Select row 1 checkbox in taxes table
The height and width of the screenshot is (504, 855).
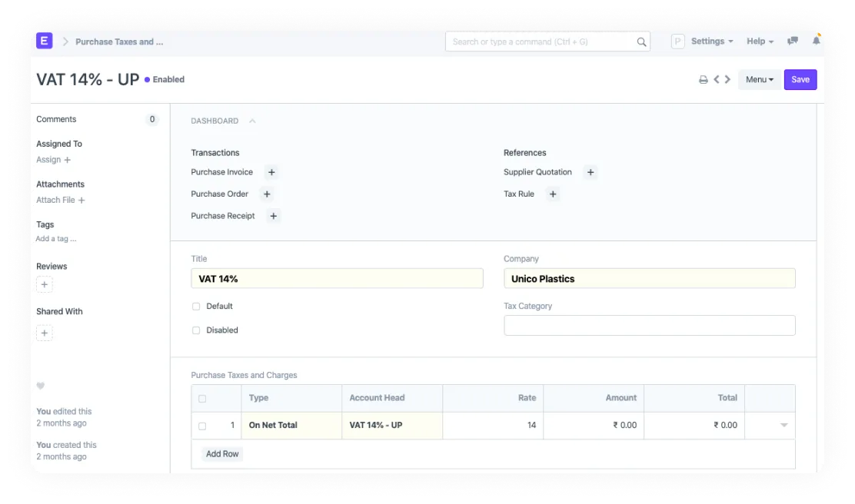tap(202, 426)
